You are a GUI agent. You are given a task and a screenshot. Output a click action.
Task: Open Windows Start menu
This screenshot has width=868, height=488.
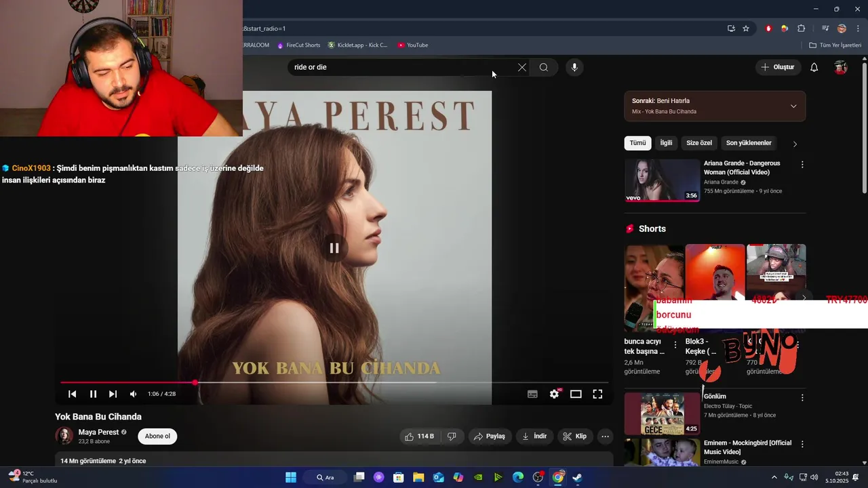[291, 477]
